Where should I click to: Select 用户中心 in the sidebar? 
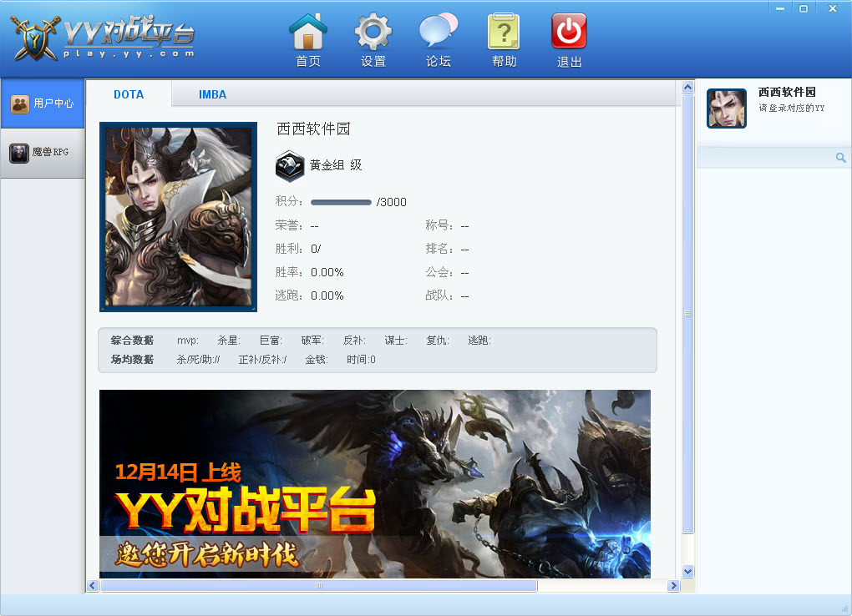point(43,104)
